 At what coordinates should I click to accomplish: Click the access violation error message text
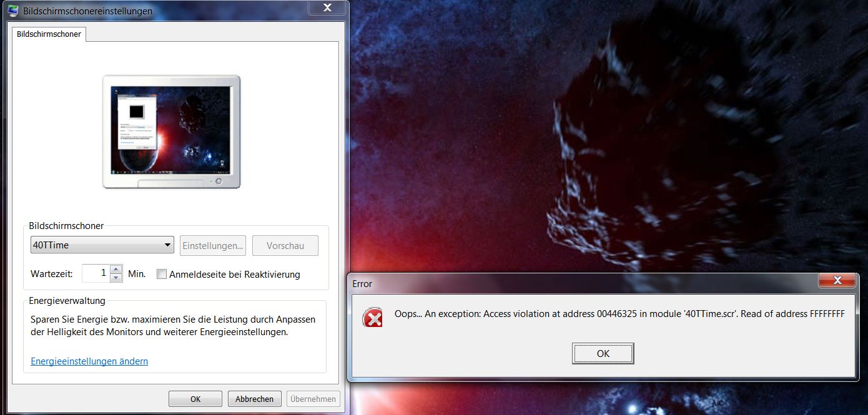pyautogui.click(x=619, y=314)
